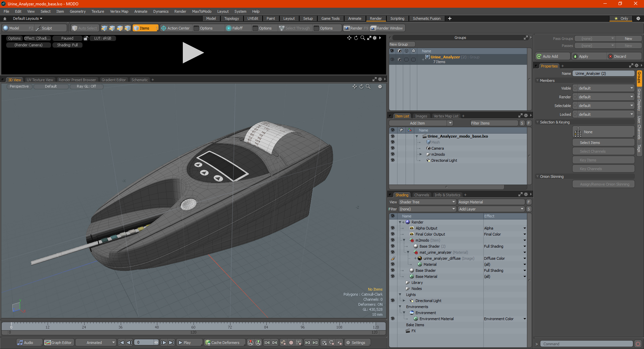Open the Render Window
Screen dimensions: 644x349
[x=387, y=28]
